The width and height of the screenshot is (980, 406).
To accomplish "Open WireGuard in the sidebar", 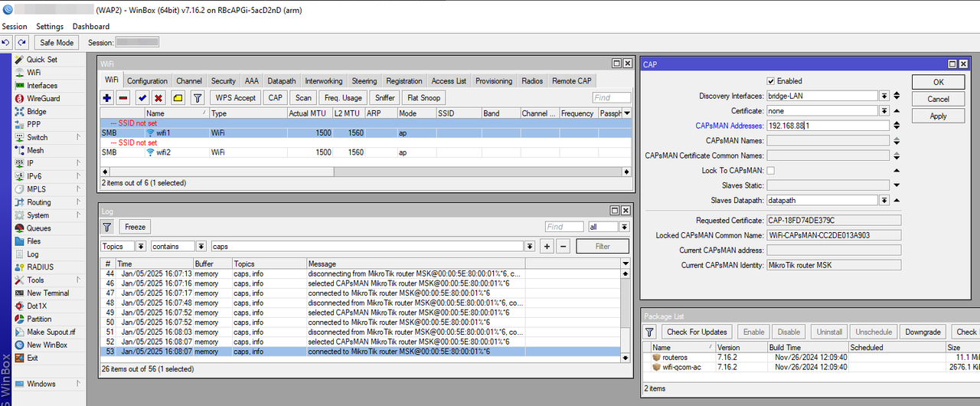I will click(x=43, y=99).
